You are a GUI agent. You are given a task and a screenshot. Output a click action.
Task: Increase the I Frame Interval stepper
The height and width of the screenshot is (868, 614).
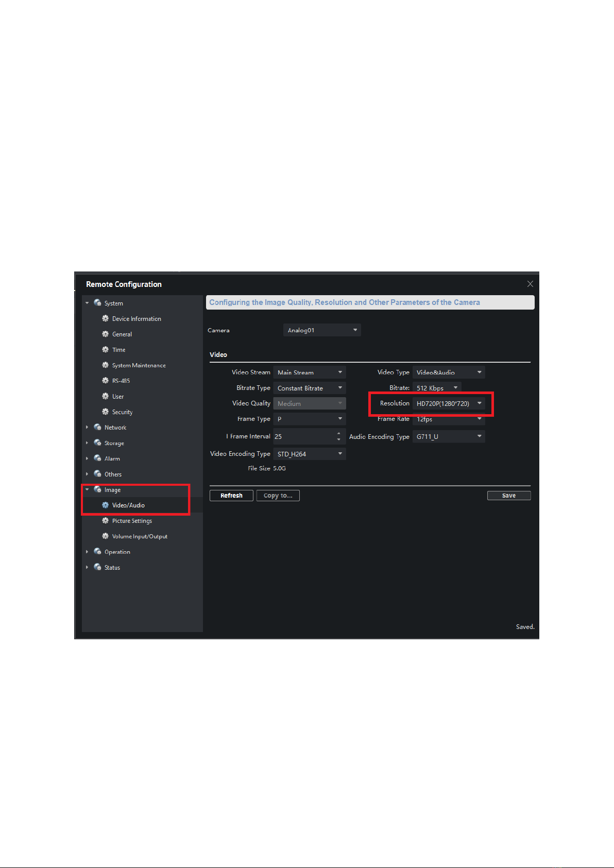pos(338,434)
